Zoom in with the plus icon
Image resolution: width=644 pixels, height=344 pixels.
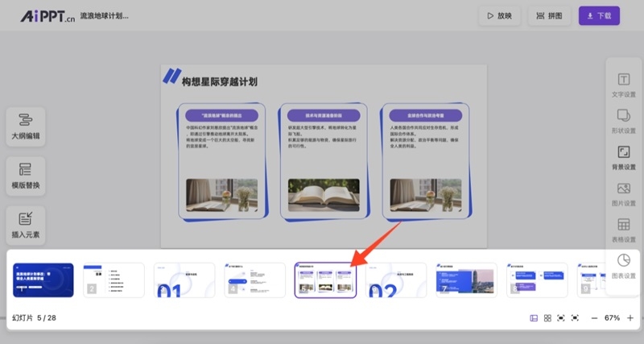(x=630, y=318)
